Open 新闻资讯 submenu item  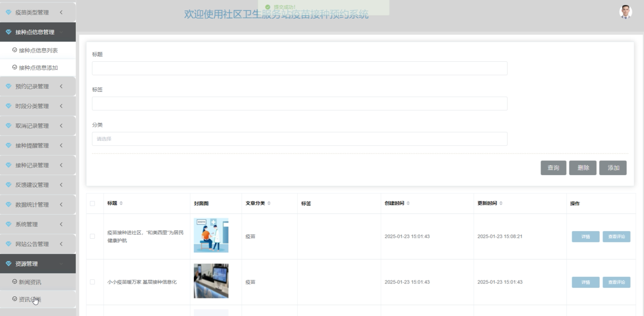(x=38, y=282)
